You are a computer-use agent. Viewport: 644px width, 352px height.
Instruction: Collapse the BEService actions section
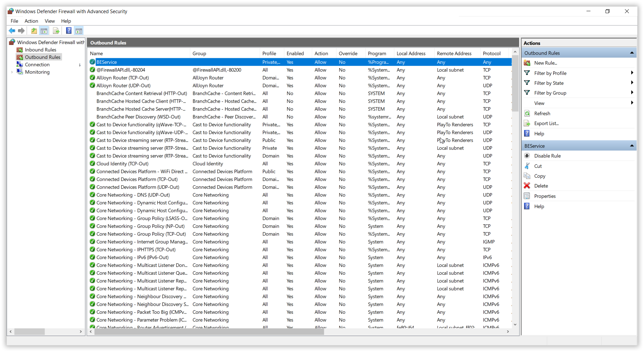point(632,146)
